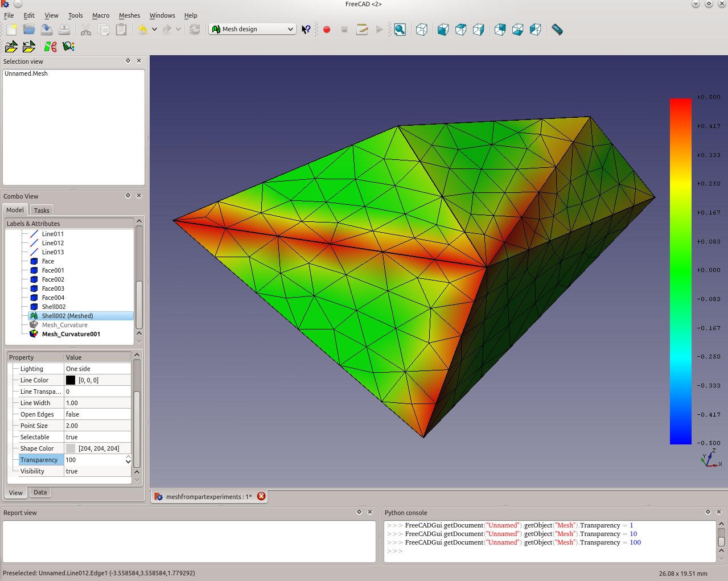728x581 pixels.
Task: Switch to the Data property tab
Action: point(40,492)
